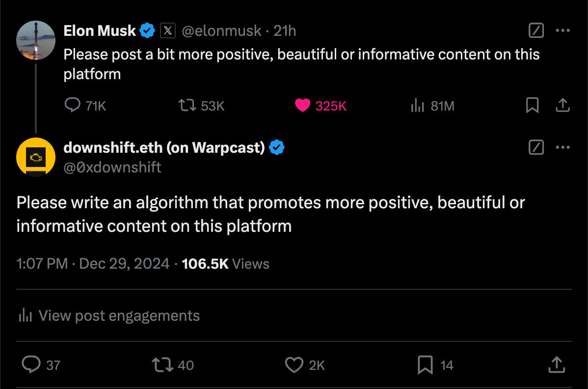Viewport: 588px width, 389px height.
Task: Click the Grok actions icon on downshift's reply
Action: point(536,147)
